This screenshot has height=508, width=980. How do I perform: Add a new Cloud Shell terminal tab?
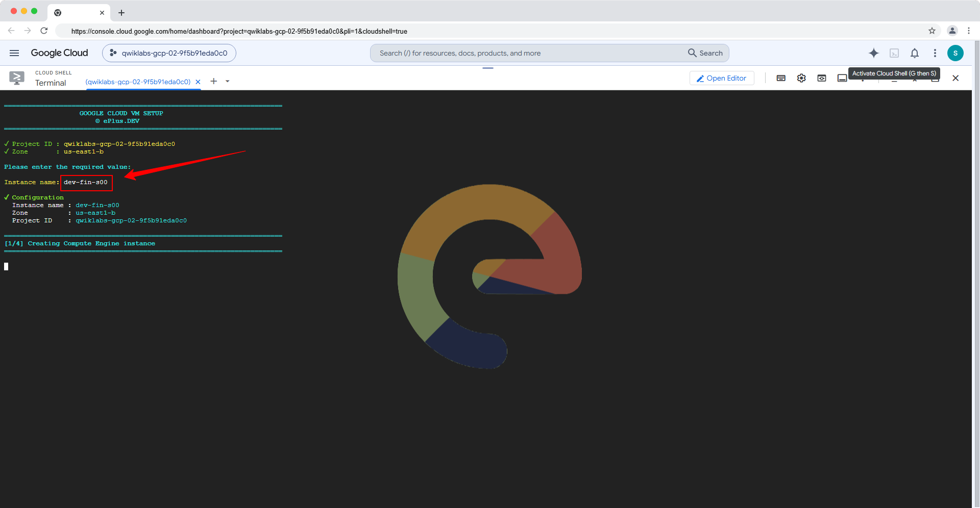click(x=214, y=81)
